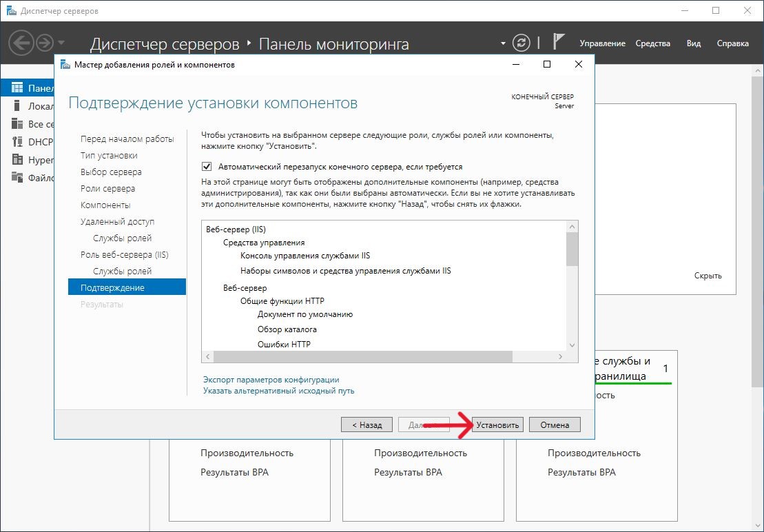
Task: Click the Отмена button
Action: tap(555, 425)
